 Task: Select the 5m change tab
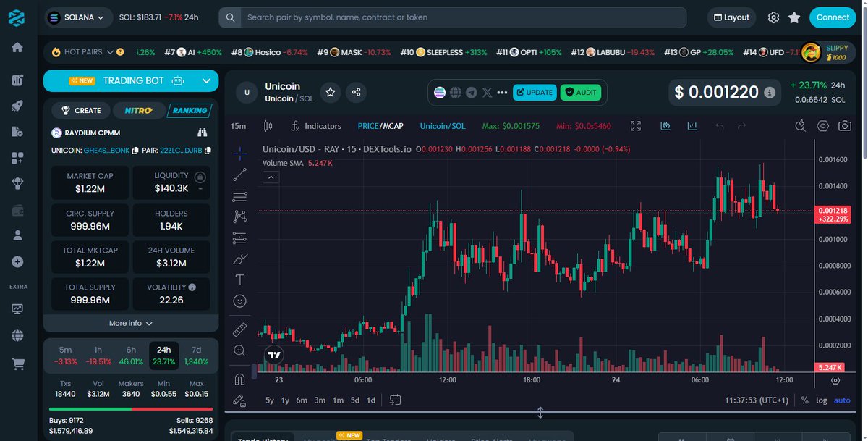pyautogui.click(x=65, y=356)
